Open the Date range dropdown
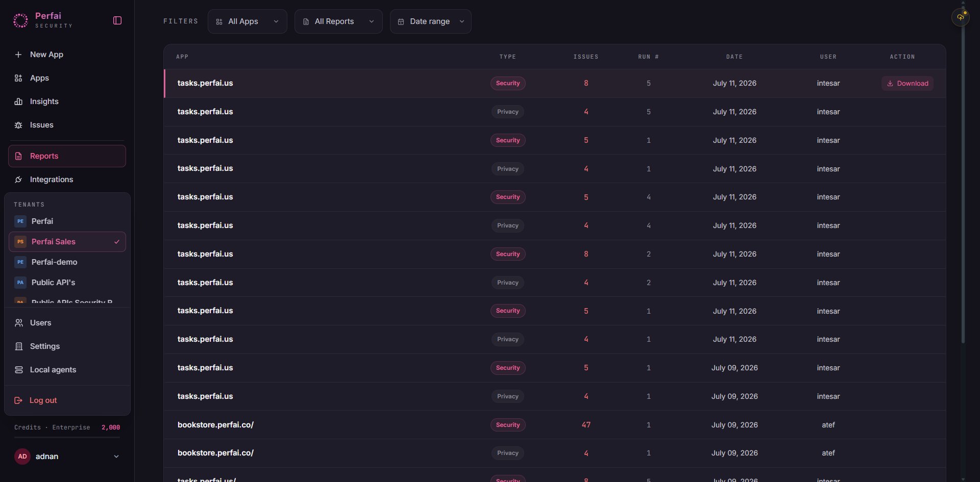 (x=431, y=21)
